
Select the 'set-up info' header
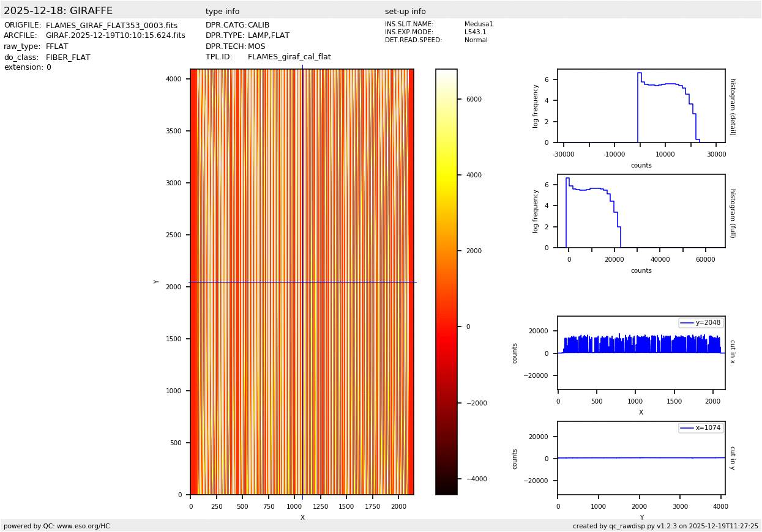pos(405,12)
